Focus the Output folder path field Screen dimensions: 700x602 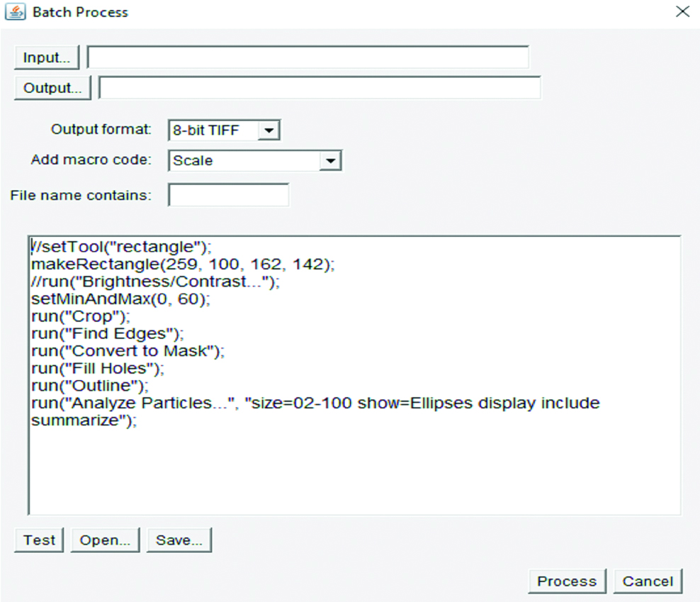(x=320, y=88)
